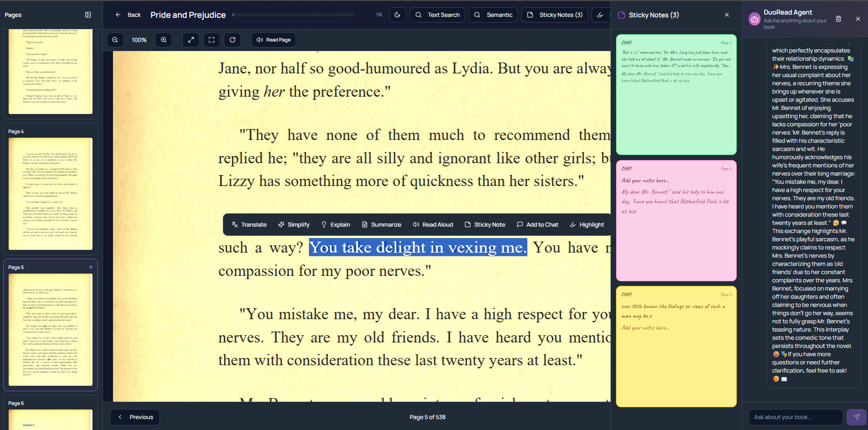Toggle dark mode with the moon icon
868x430 pixels.
(x=397, y=15)
